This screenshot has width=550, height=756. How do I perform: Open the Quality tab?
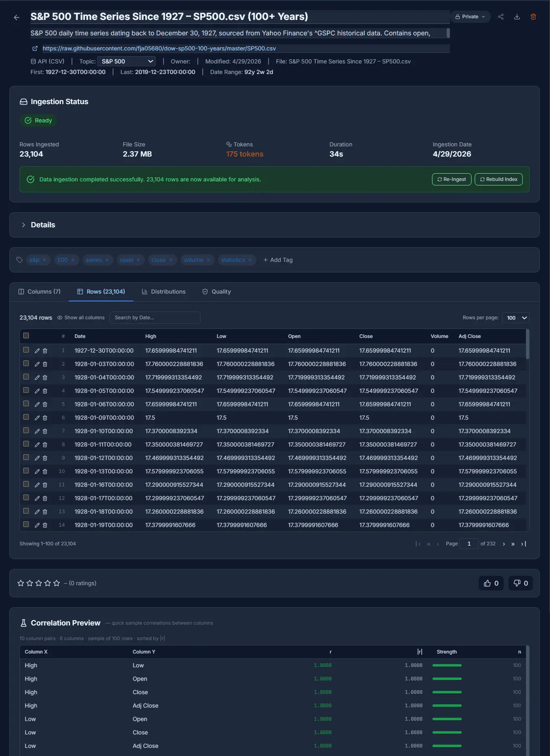(x=217, y=292)
